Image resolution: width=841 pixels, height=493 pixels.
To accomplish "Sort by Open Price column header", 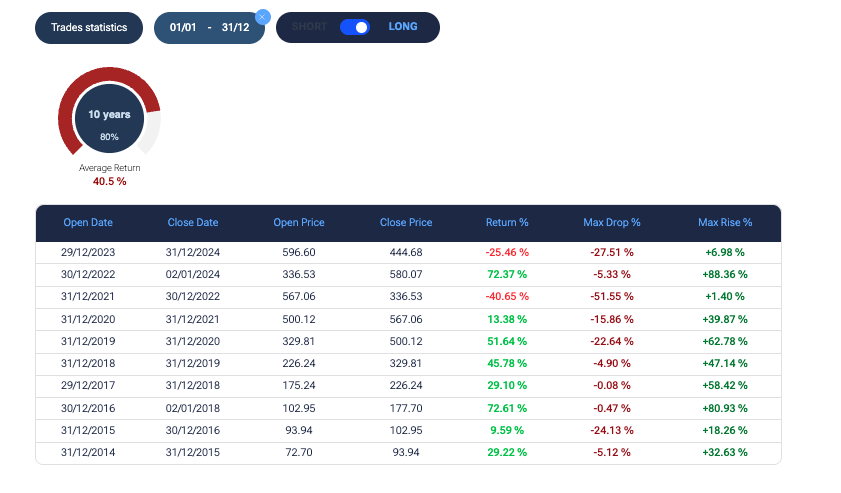I will pyautogui.click(x=299, y=222).
